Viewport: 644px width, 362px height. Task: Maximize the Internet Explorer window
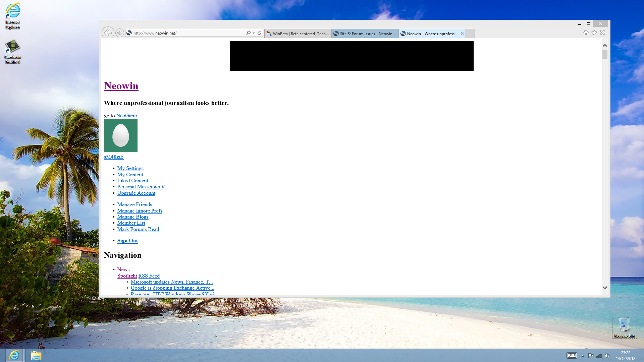pyautogui.click(x=588, y=23)
